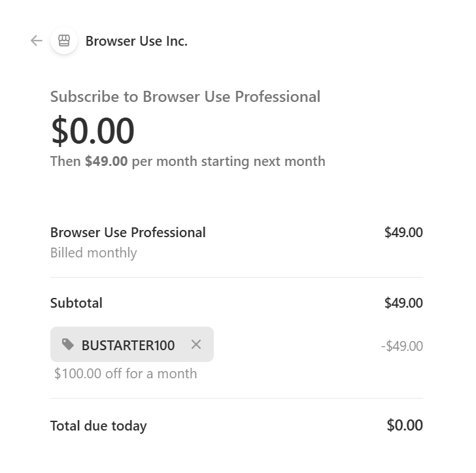Click the $49.00 subtotal amount

point(403,303)
